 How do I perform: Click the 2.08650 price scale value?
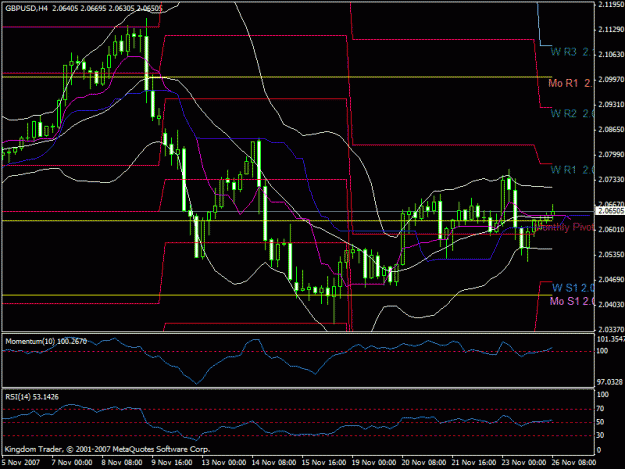coord(611,130)
